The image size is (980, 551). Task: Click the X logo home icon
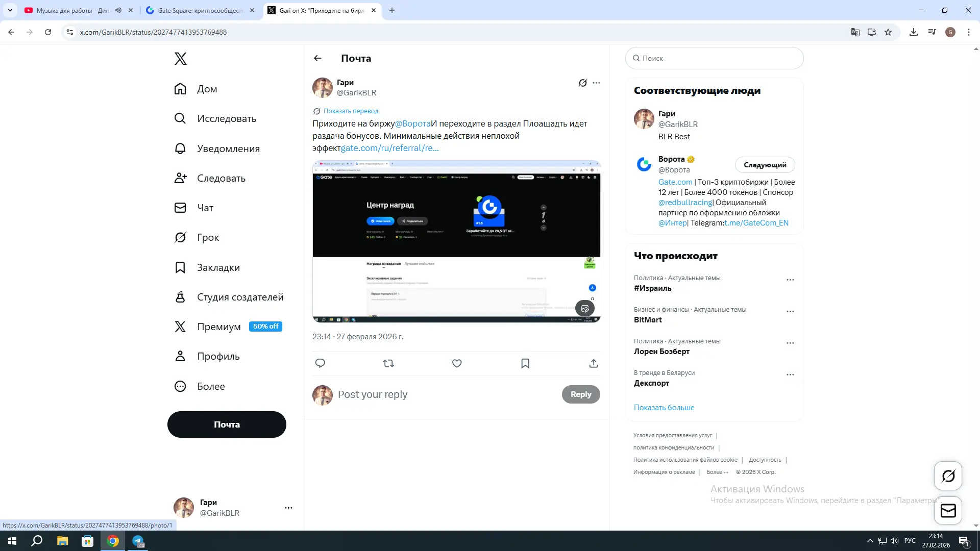[180, 59]
